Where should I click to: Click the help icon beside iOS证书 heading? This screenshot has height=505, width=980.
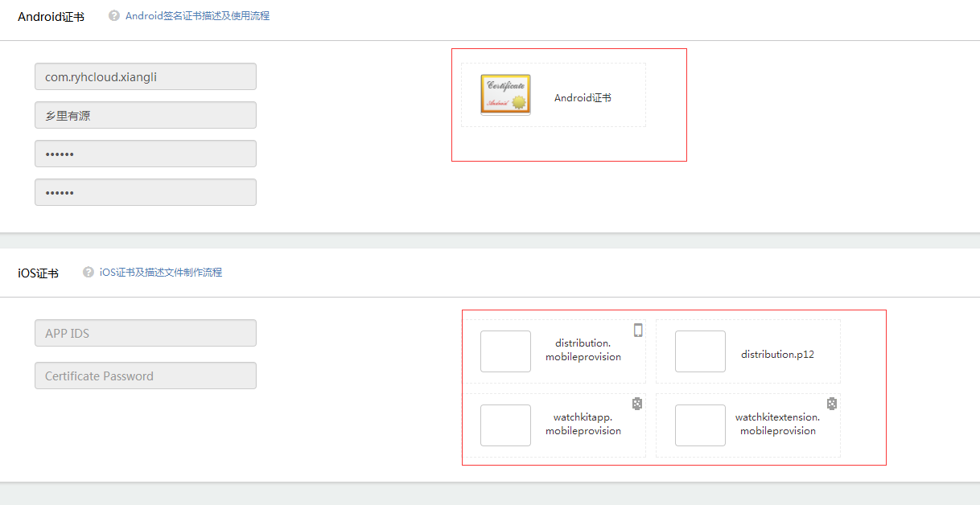click(x=89, y=273)
